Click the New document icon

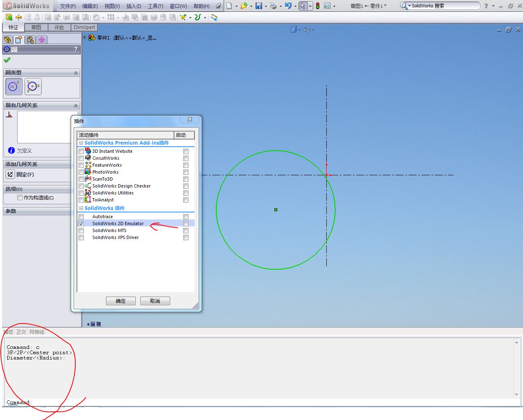[229, 6]
